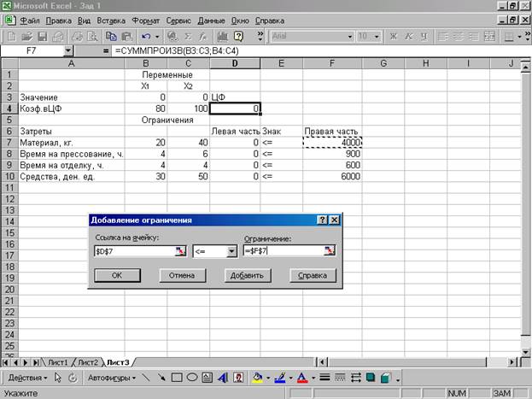Expand the Автофигуры menu
This screenshot has height=399, width=532.
click(x=110, y=378)
